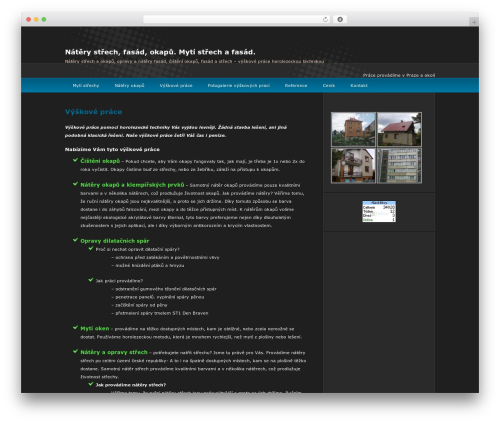The height and width of the screenshot is (423, 500).
Task: Click the Mytí oken heading text
Action: point(95,328)
